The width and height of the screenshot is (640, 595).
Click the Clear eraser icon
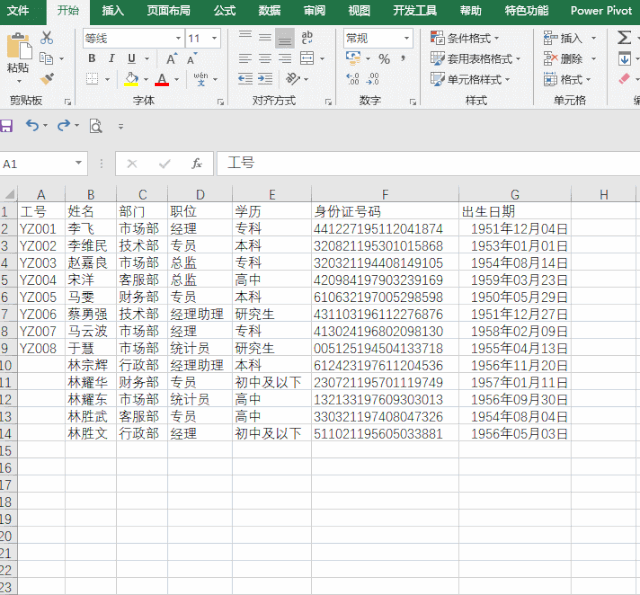624,79
